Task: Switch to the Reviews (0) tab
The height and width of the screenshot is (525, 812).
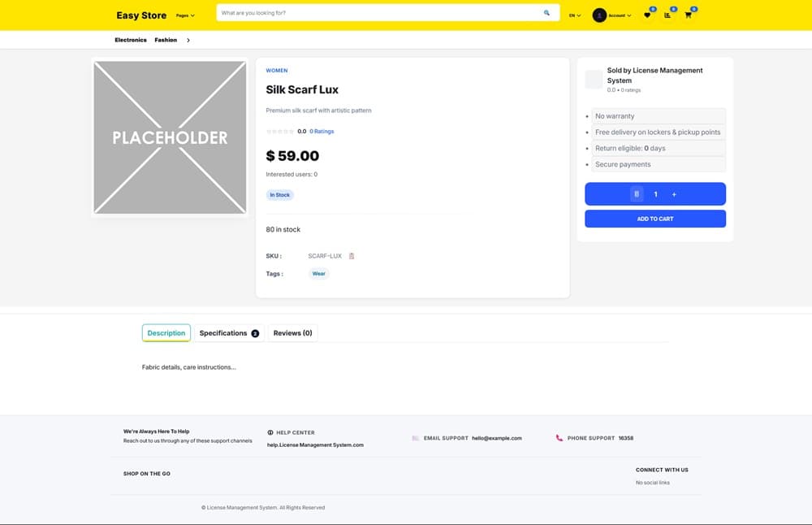Action: click(292, 333)
